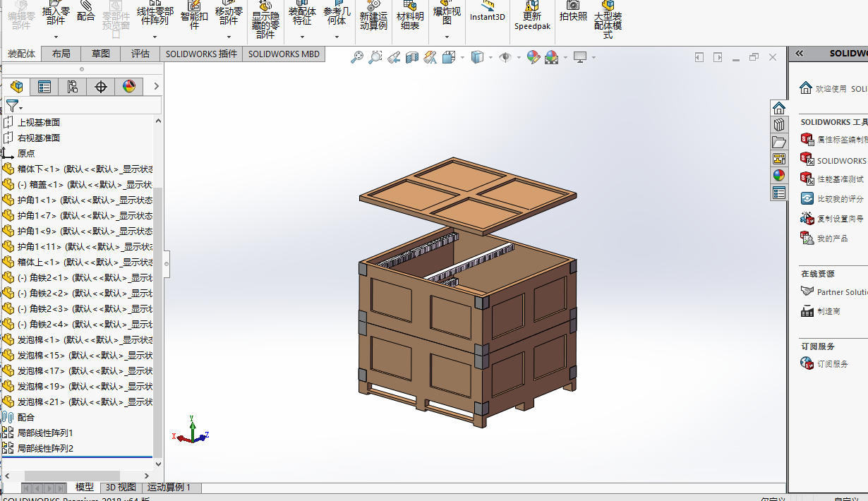Expand manager tabs with right chevron
868x501 pixels.
[x=156, y=87]
